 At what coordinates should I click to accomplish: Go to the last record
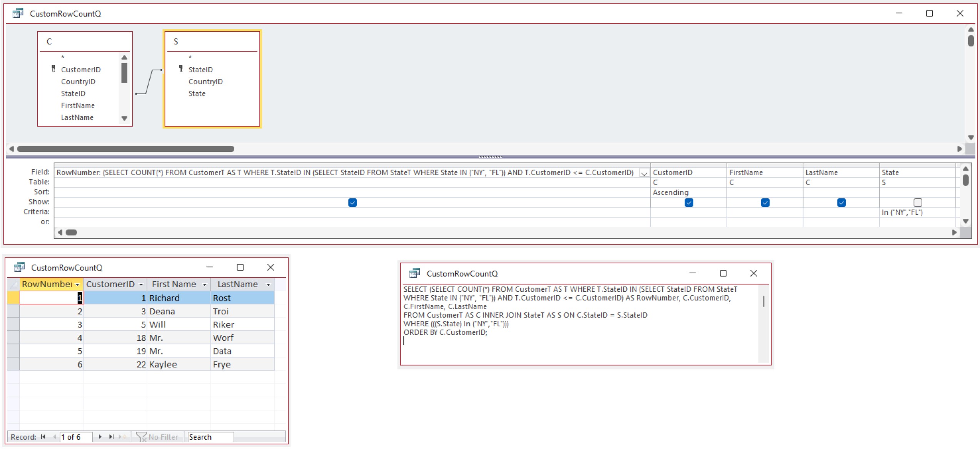(x=111, y=437)
